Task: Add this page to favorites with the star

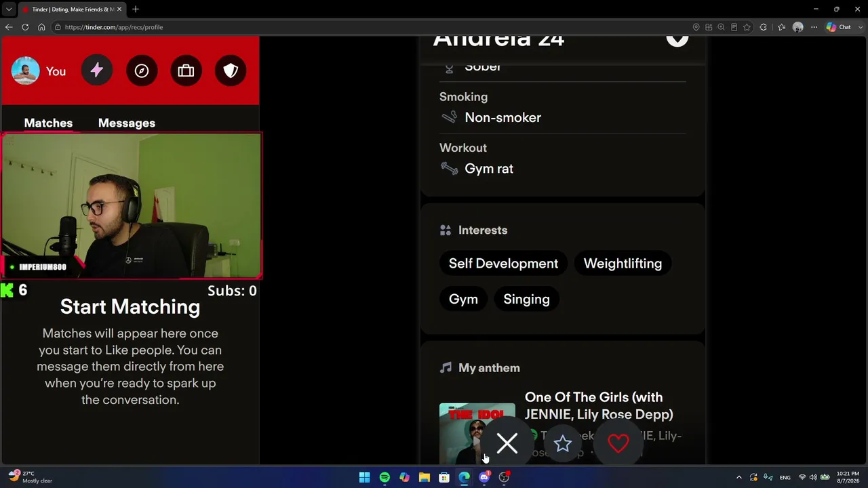Action: (747, 27)
